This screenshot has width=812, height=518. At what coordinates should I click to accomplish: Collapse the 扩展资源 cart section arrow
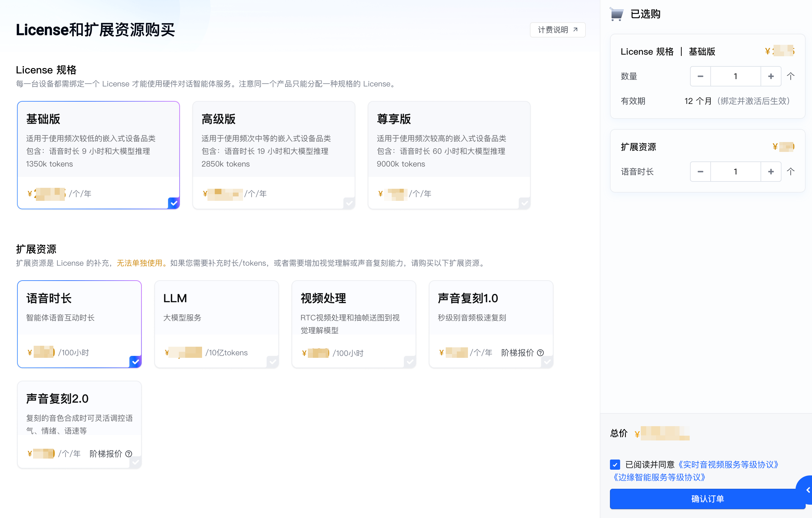click(x=790, y=172)
